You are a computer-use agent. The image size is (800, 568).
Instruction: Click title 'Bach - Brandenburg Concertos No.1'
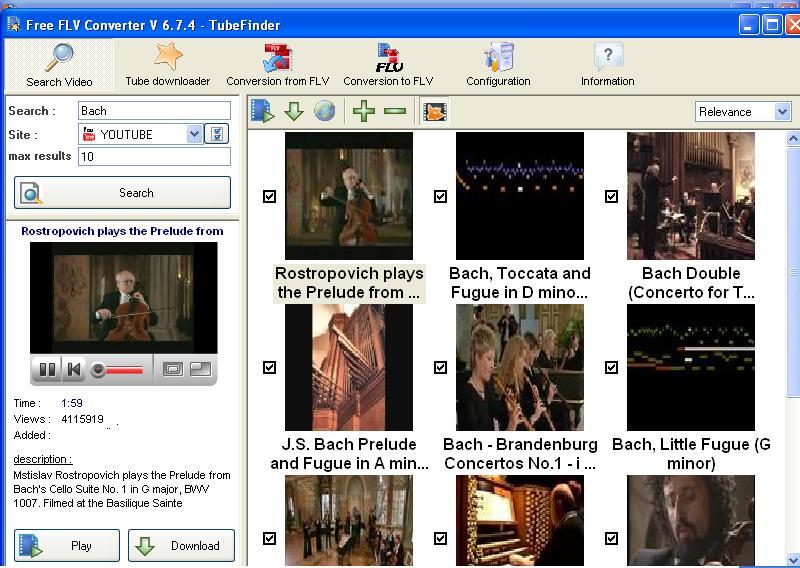tap(520, 454)
